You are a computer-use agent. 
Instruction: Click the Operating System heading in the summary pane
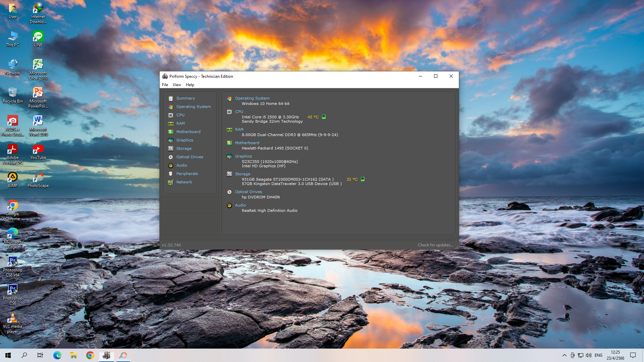tap(252, 98)
